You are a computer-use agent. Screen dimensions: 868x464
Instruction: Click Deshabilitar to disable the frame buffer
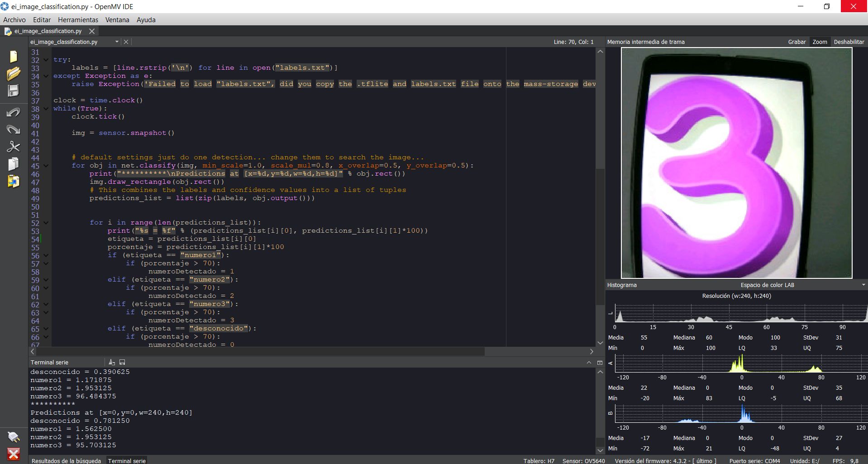[849, 42]
